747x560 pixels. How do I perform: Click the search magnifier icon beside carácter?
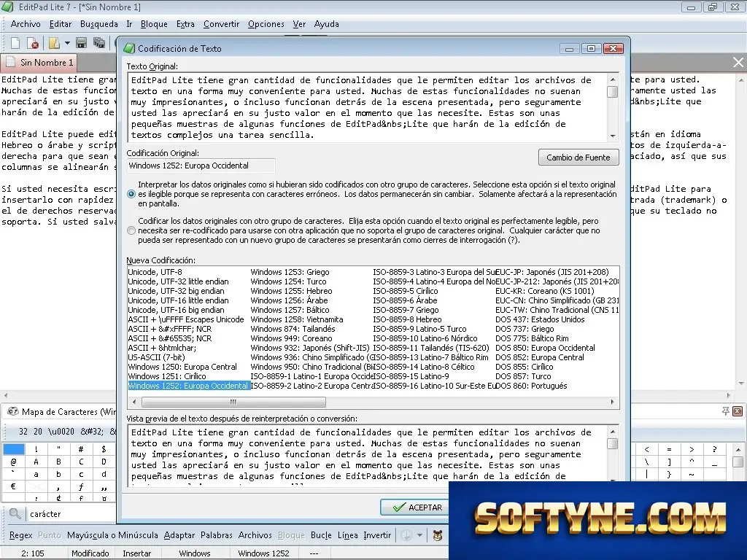(x=15, y=514)
